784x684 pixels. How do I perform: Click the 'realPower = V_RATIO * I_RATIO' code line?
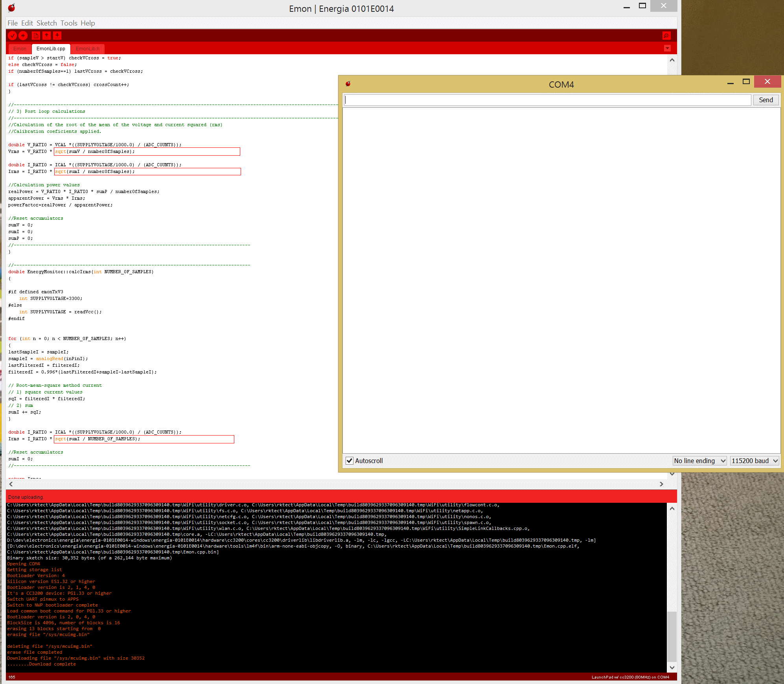point(84,191)
